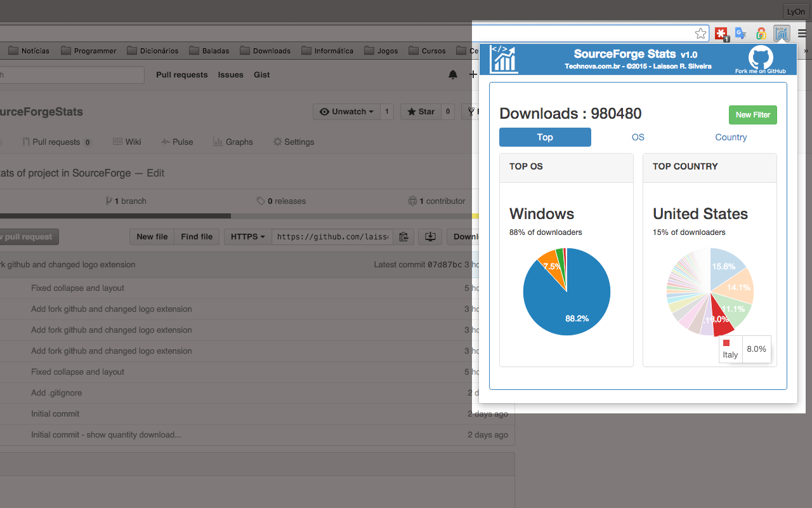Click the Fork me on GitHub octocat
Viewport: 812px width, 508px height.
[761, 58]
